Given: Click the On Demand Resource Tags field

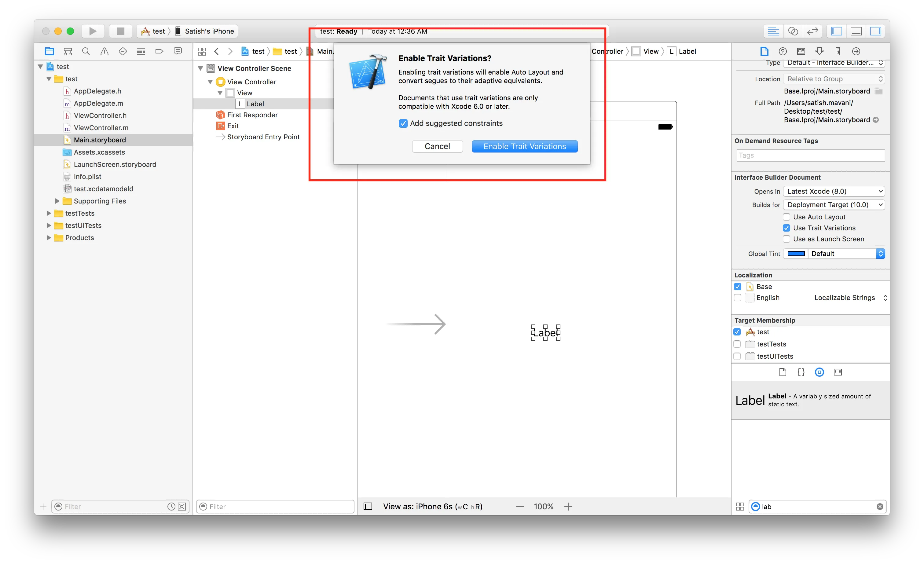Looking at the screenshot, I should 810,155.
